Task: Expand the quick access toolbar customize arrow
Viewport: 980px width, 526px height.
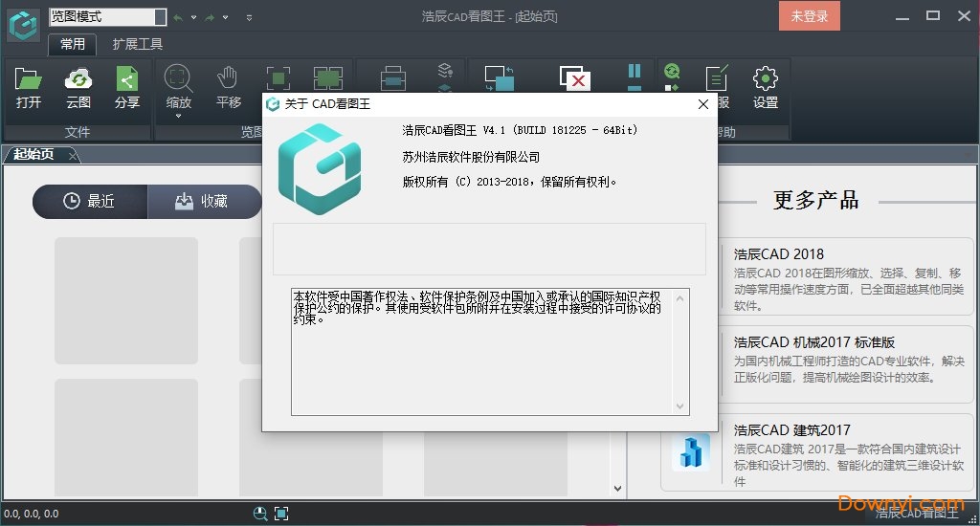Action: 250,17
